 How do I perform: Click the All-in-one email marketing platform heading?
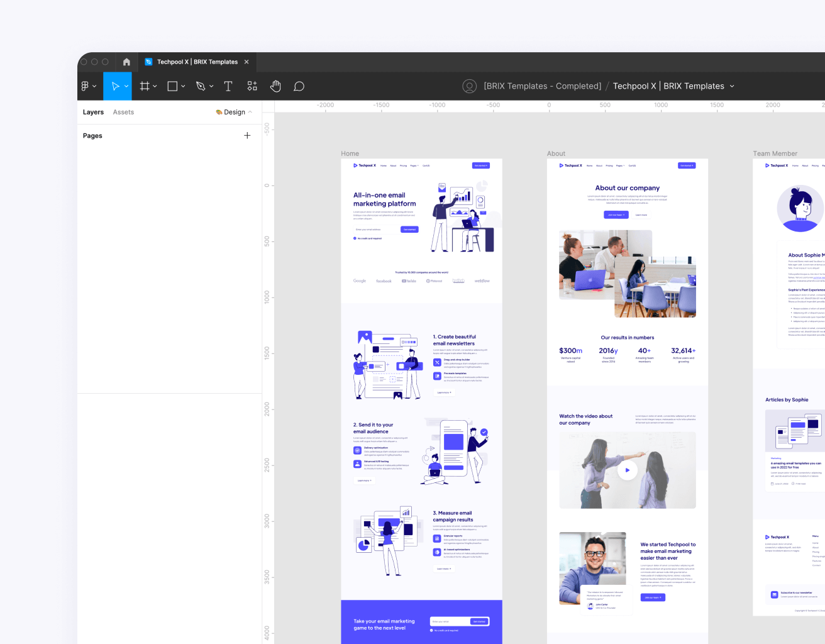[385, 199]
